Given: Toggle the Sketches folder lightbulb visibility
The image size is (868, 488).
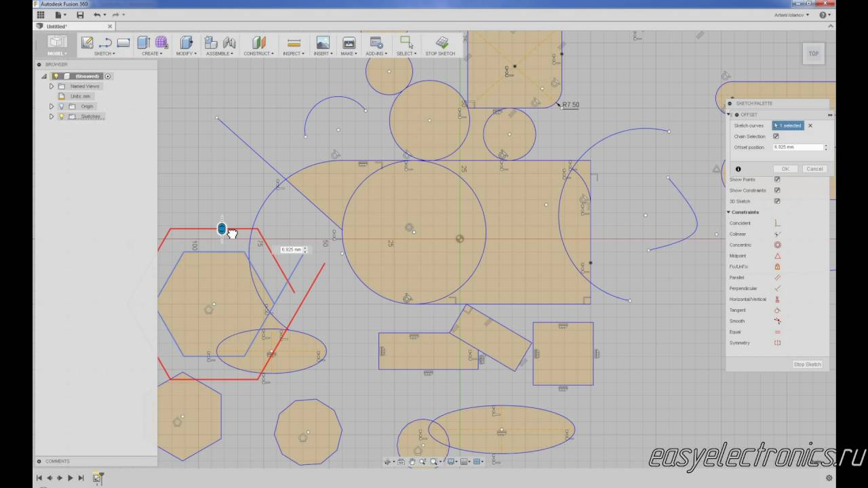Looking at the screenshot, I should coord(61,117).
